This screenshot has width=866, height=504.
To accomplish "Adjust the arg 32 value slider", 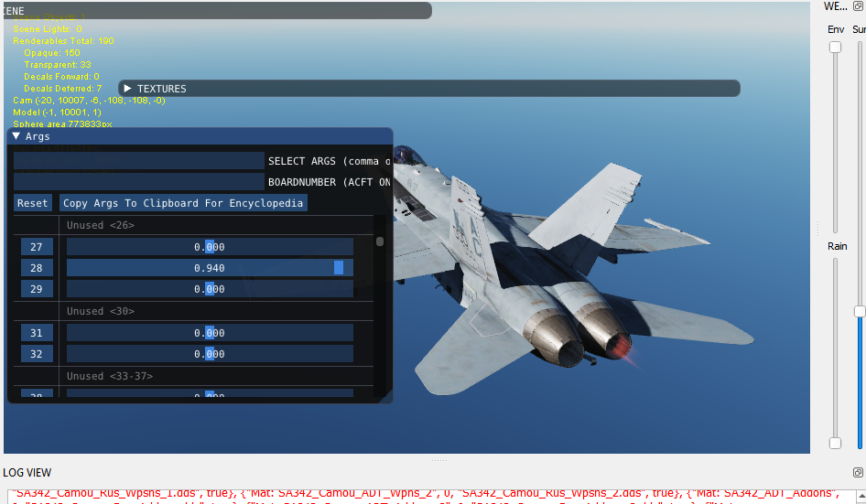I will coord(210,354).
